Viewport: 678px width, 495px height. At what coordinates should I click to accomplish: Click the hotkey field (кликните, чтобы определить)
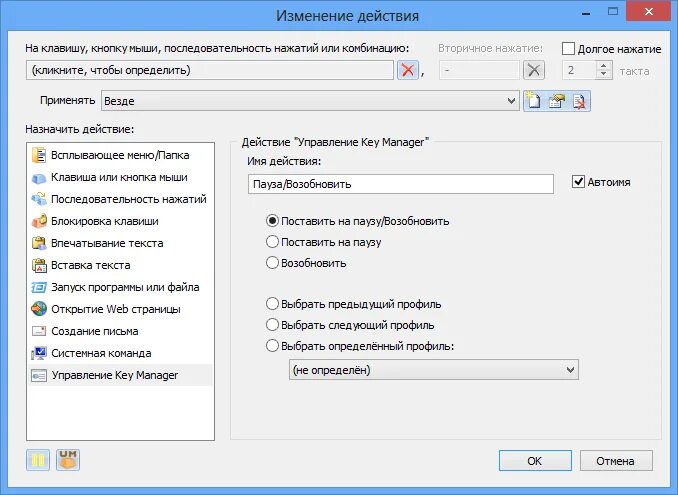click(210, 70)
